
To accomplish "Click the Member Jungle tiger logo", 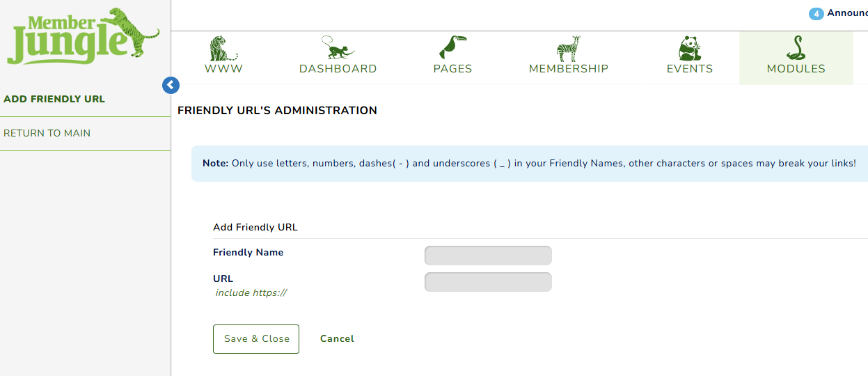I will pos(82,36).
